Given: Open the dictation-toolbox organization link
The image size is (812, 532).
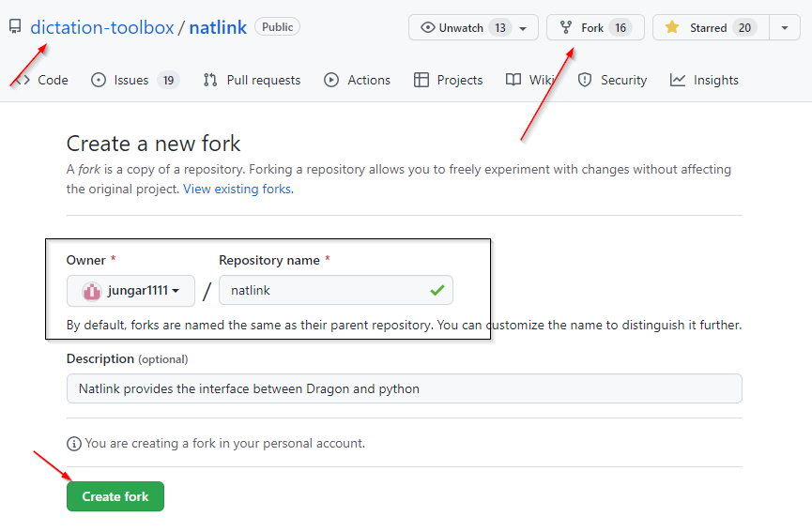Looking at the screenshot, I should tap(101, 27).
